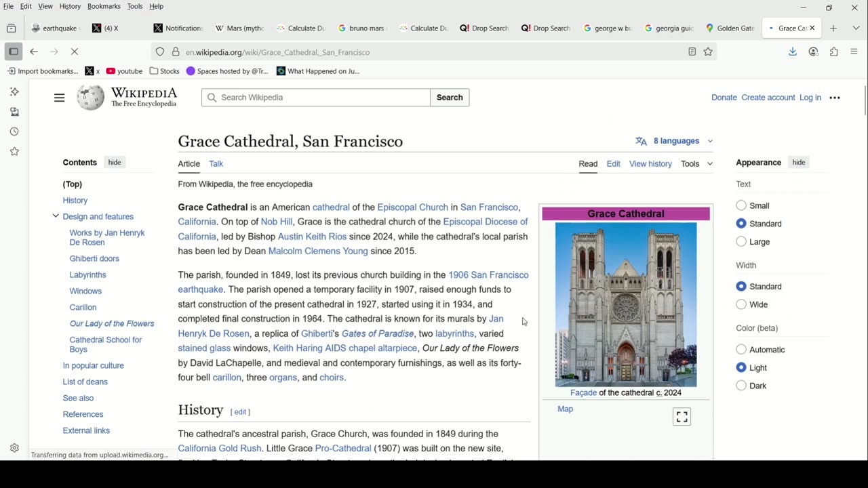This screenshot has width=868, height=488.
Task: Switch to the View history tab
Action: pos(650,163)
